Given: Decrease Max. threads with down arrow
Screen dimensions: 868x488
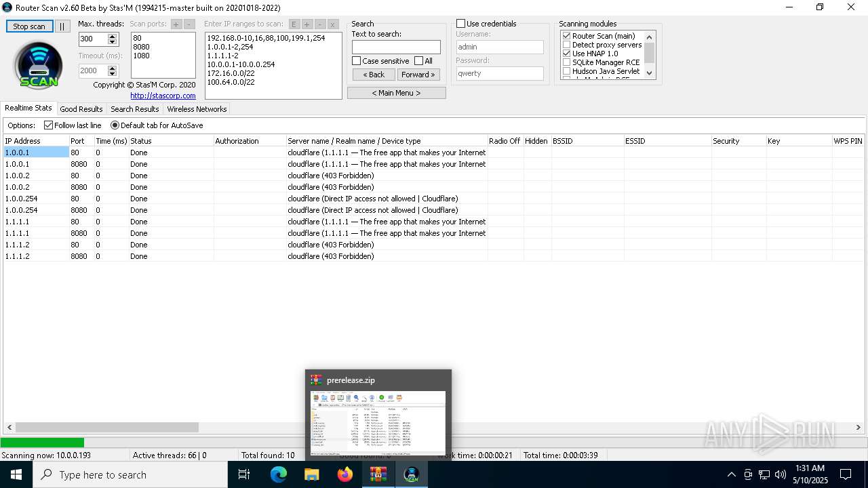Looking at the screenshot, I should coord(113,43).
